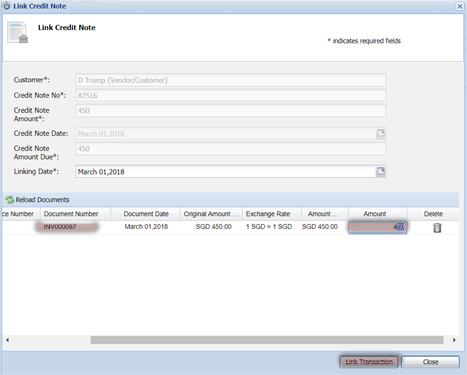This screenshot has width=467, height=375.
Task: Click the Delete column header
Action: (x=433, y=214)
